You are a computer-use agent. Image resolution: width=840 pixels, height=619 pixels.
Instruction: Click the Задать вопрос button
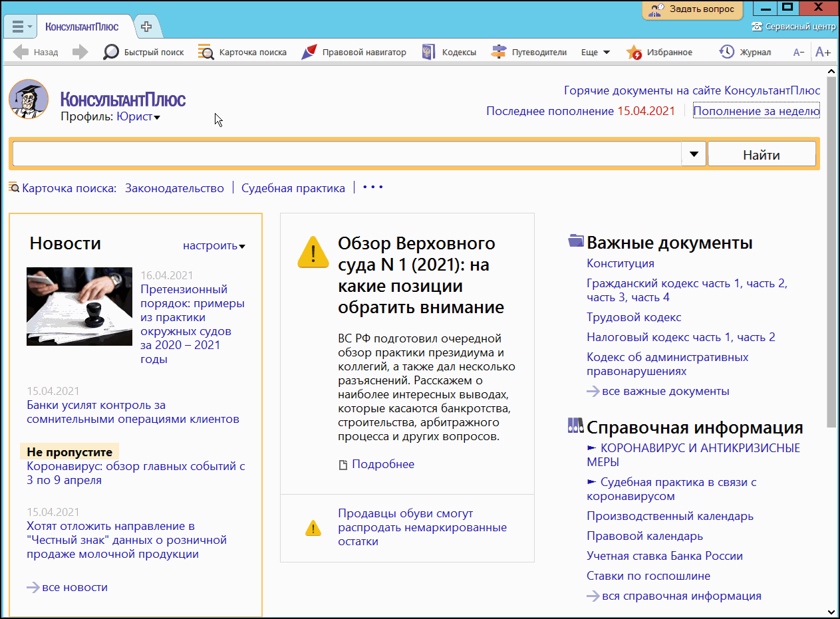pos(694,9)
